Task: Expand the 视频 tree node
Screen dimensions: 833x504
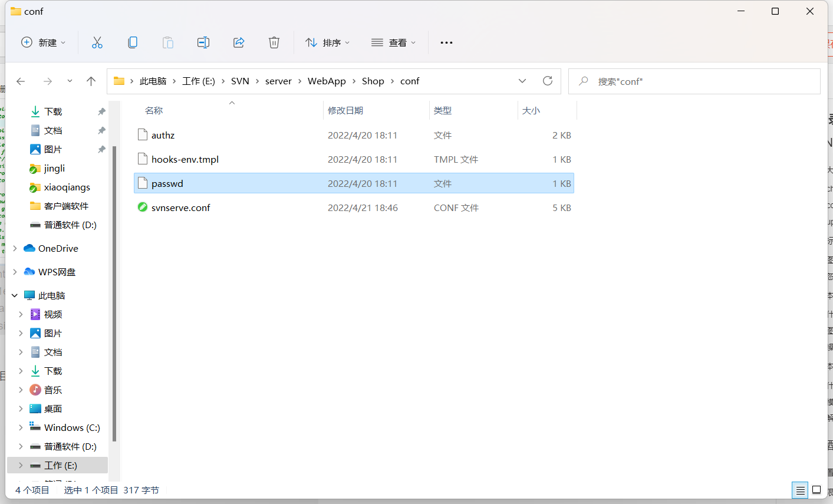Action: click(21, 314)
